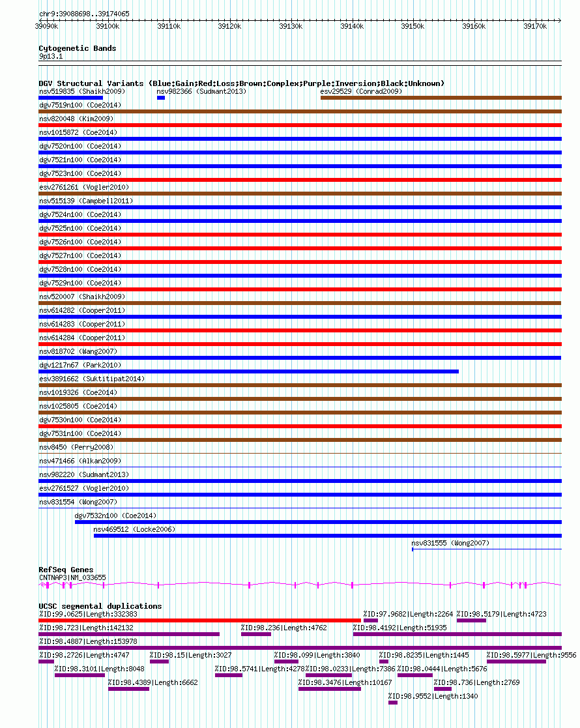
Task: Click %ID:98.236|Length:4762 duplication label
Action: click(x=283, y=628)
